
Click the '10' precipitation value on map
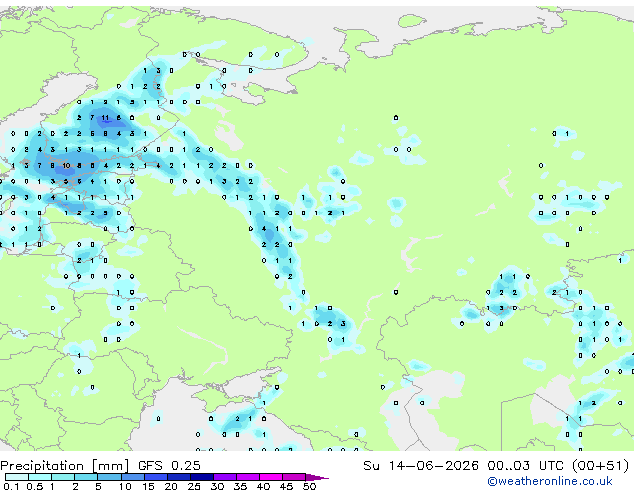click(x=66, y=165)
